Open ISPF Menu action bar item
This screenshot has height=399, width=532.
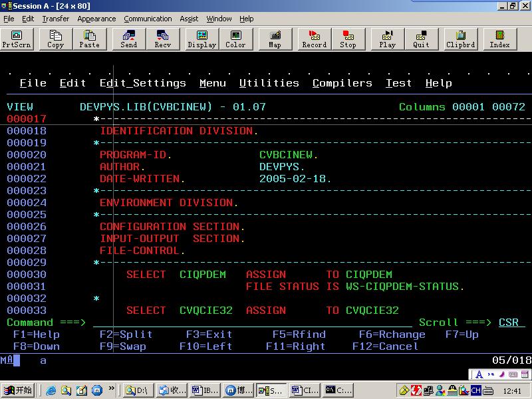click(213, 83)
